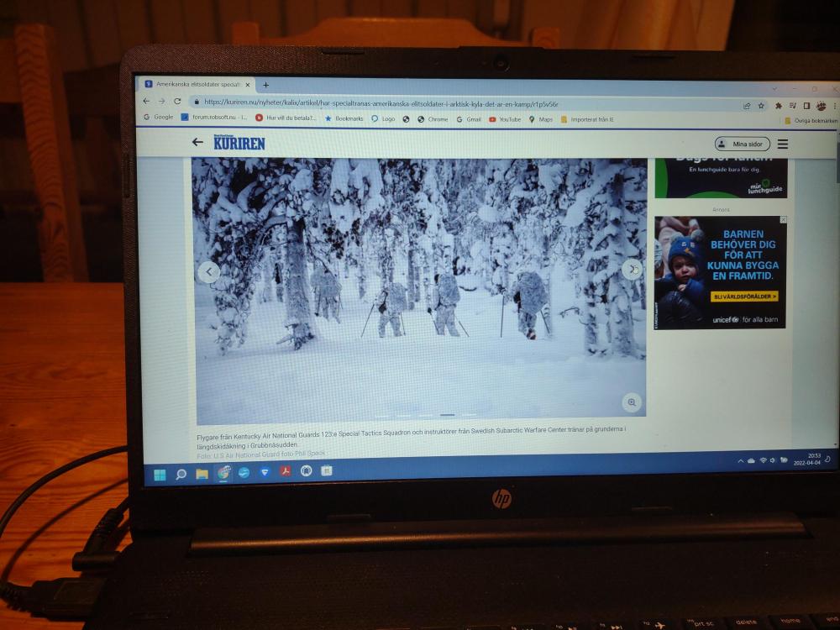Bookmark this page with the star icon
Viewport: 840px width, 630px height.
tap(761, 106)
